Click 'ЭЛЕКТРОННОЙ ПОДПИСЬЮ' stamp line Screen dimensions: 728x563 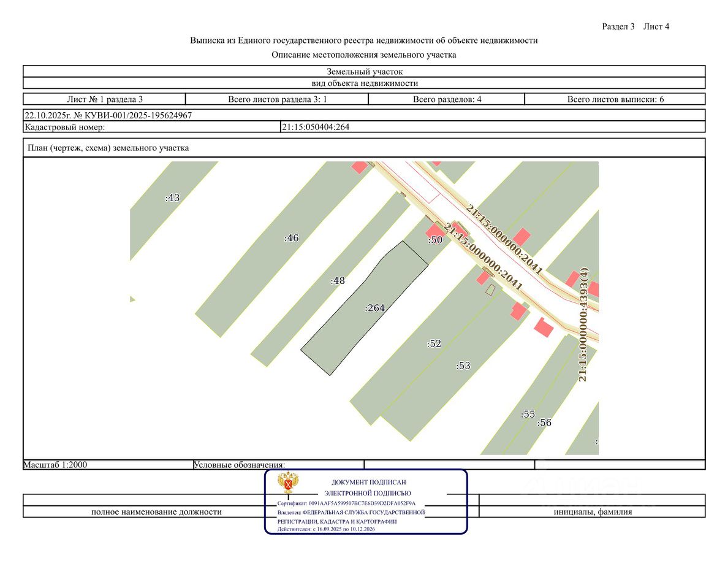368,493
